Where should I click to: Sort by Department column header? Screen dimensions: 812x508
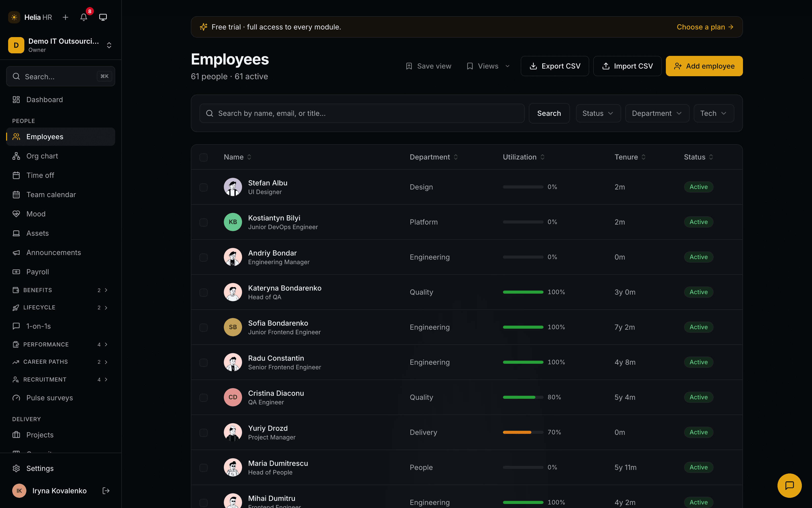coord(433,157)
